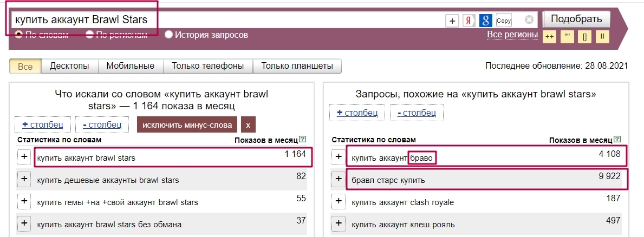Click the "++" operator button

(x=550, y=37)
